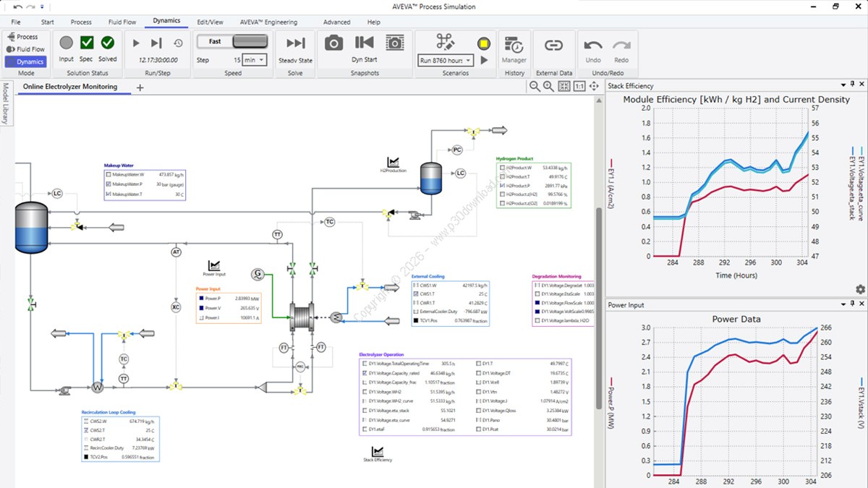Toggle H2Product.z[O2] checkbox
The width and height of the screenshot is (868, 488).
(502, 204)
